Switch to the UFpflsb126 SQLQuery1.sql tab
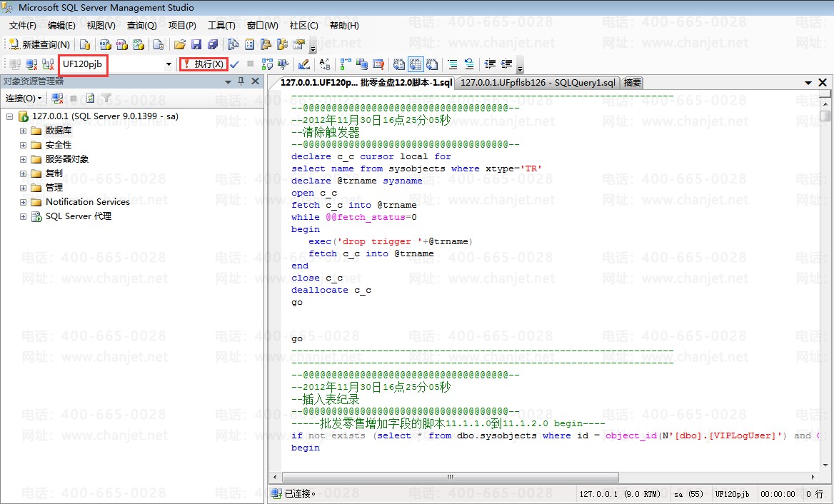834x504 pixels. point(537,83)
